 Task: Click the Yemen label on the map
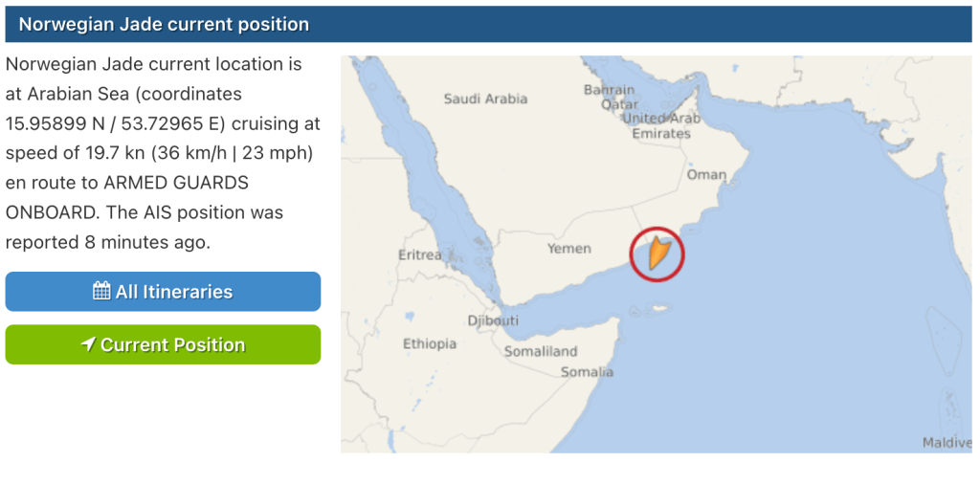pos(569,248)
